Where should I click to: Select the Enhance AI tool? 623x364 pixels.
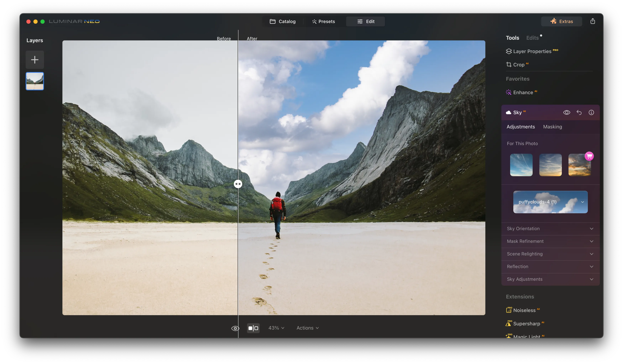coord(523,92)
